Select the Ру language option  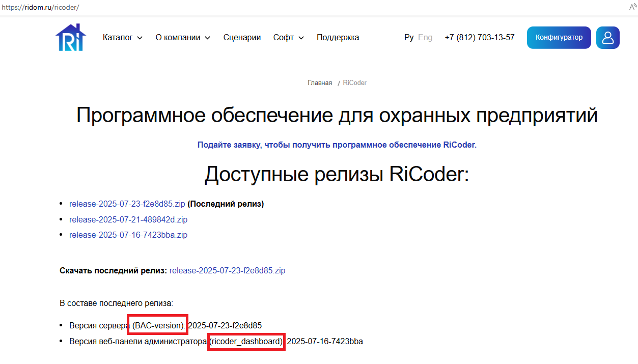[x=409, y=38]
